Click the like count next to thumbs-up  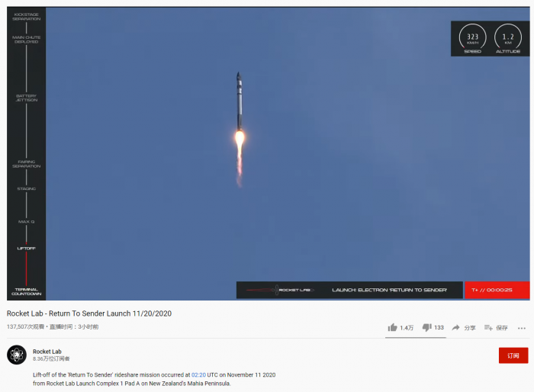coord(407,328)
